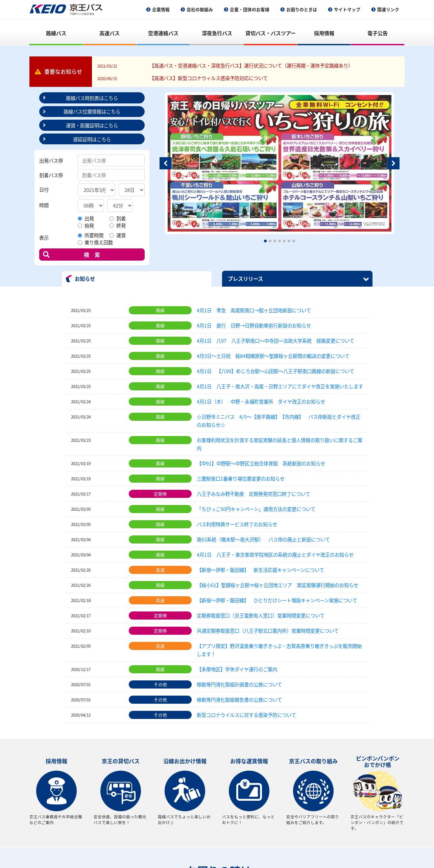Open the 2021年3月 month dropdown
Viewport: 434px width, 868px height.
97,190
